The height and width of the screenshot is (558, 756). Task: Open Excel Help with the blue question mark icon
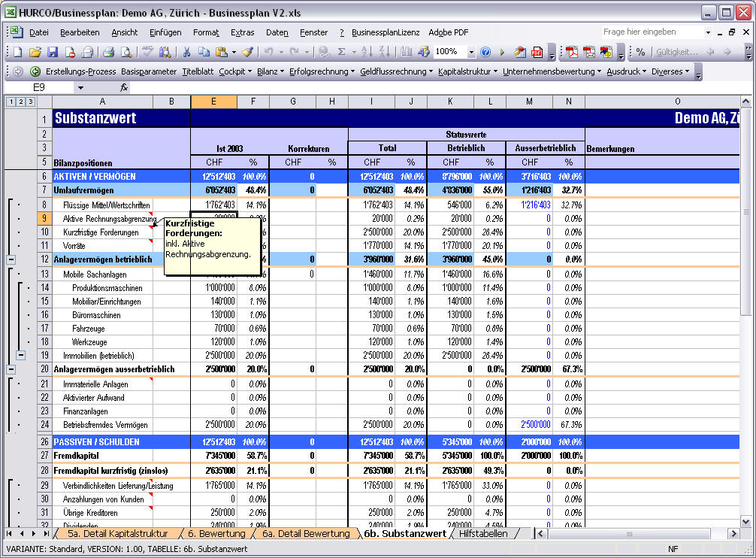click(485, 52)
